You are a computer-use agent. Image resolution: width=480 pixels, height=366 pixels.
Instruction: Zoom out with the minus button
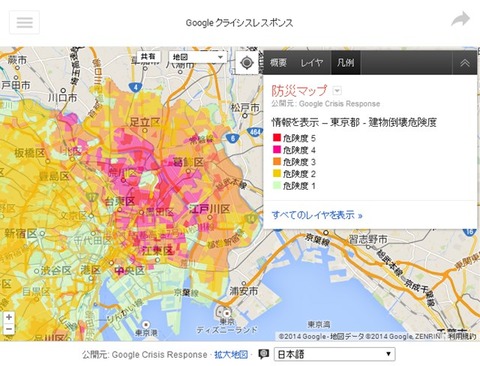pyautogui.click(x=9, y=328)
